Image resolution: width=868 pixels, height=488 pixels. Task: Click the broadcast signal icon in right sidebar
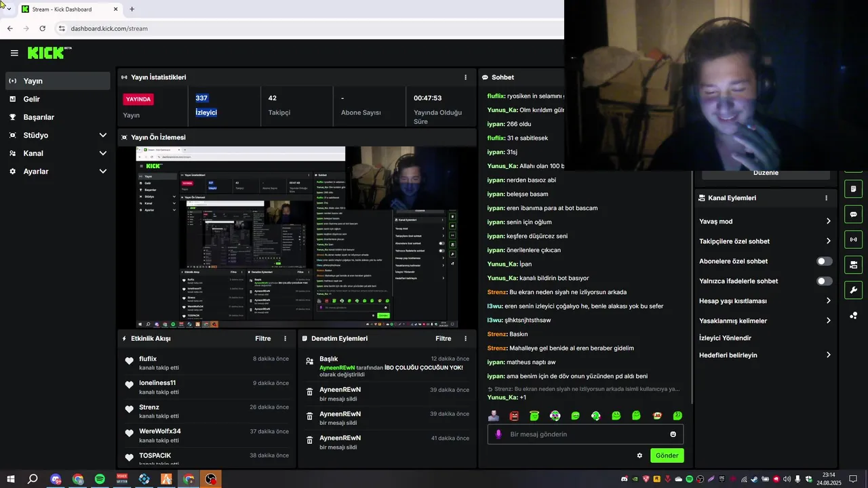tap(853, 239)
